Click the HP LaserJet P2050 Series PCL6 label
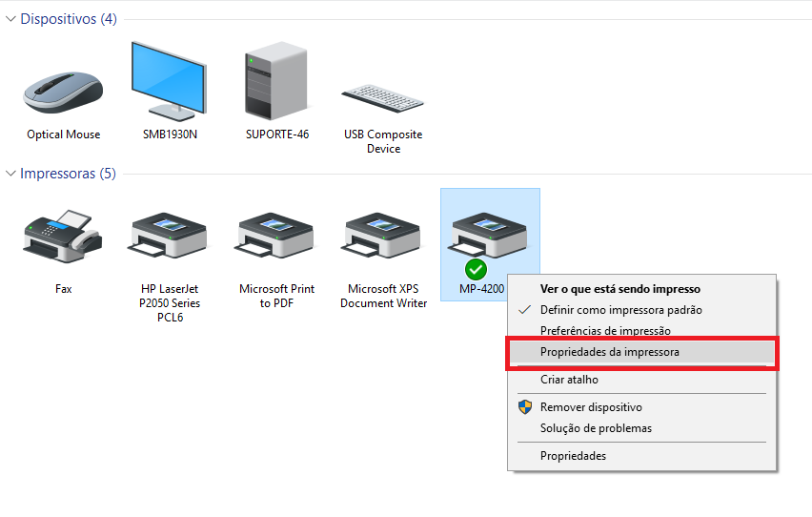The image size is (812, 517). 170,303
